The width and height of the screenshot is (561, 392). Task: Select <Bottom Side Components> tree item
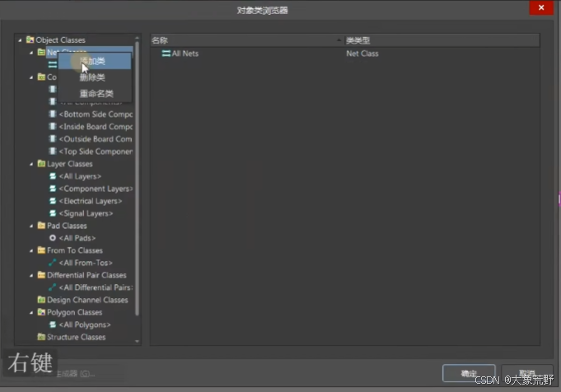point(96,114)
